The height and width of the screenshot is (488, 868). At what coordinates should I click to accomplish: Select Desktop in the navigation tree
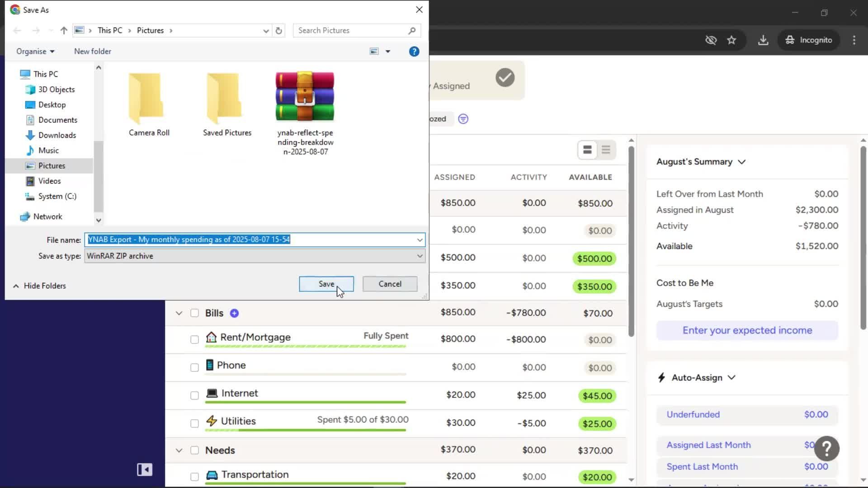click(x=52, y=105)
